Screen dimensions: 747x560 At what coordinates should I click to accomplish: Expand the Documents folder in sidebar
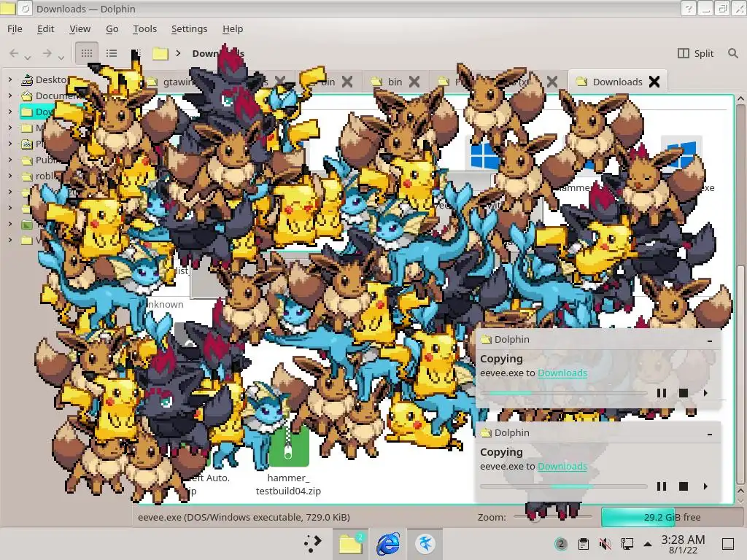click(x=10, y=96)
